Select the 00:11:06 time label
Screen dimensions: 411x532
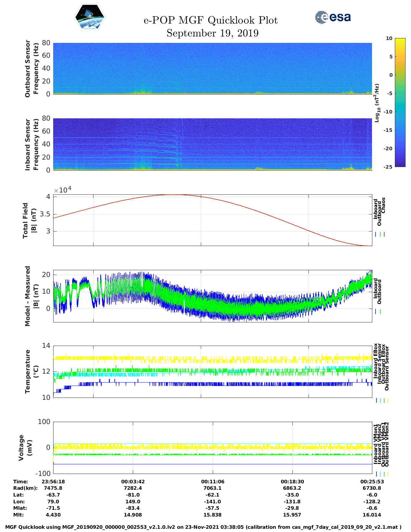click(x=213, y=481)
